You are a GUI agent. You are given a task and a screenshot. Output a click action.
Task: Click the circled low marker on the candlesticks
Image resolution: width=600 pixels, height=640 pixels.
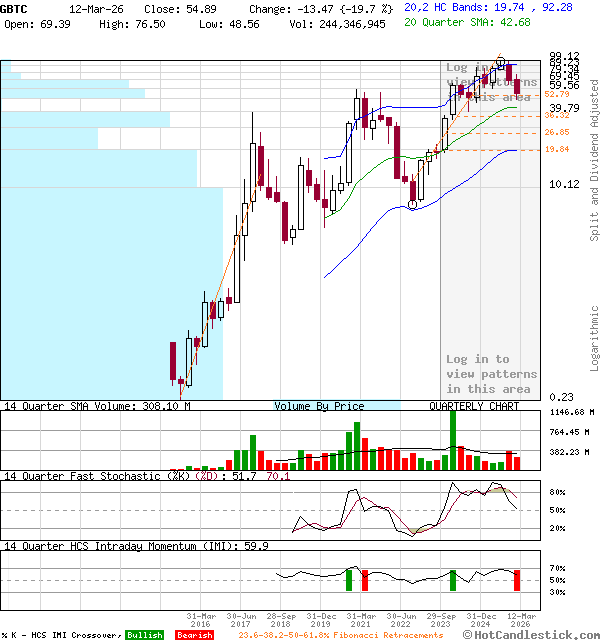click(x=413, y=205)
